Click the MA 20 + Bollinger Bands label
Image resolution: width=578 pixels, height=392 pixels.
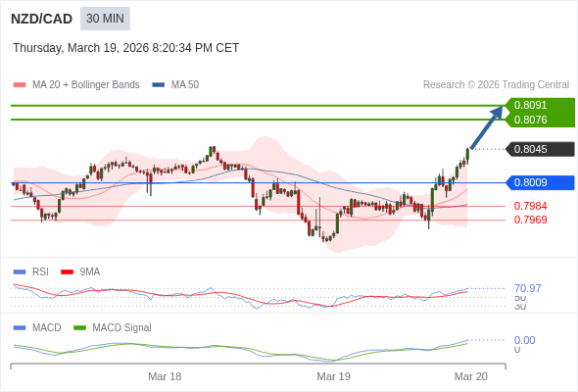coord(86,85)
